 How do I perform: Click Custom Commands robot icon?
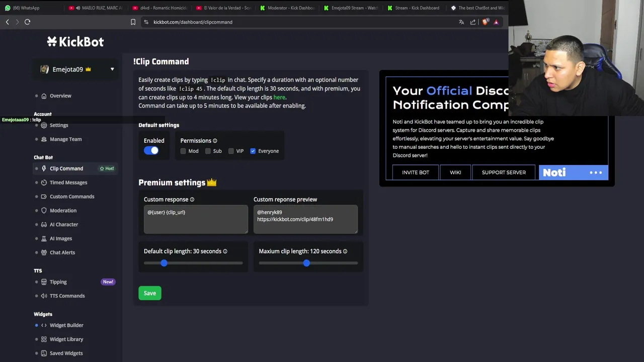pos(44,197)
